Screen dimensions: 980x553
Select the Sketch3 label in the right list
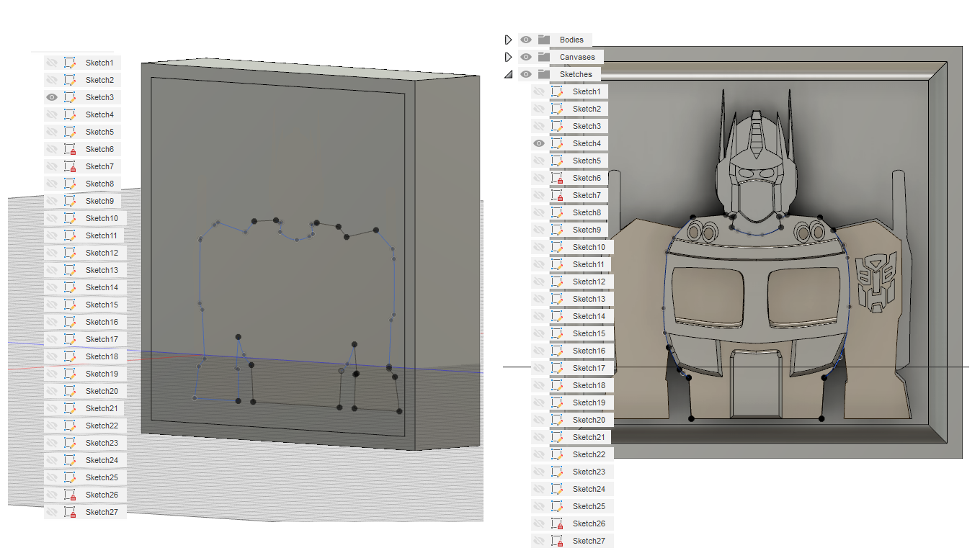point(587,126)
